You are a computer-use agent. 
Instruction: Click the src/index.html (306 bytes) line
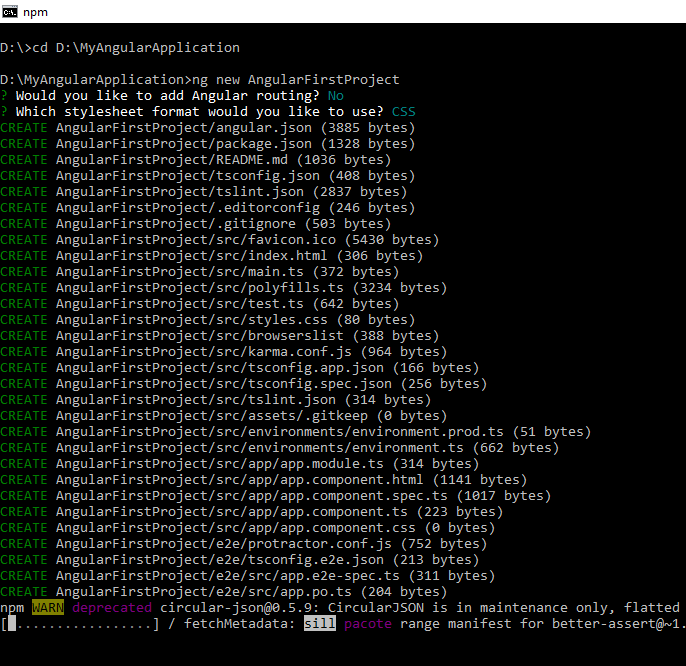(211, 256)
